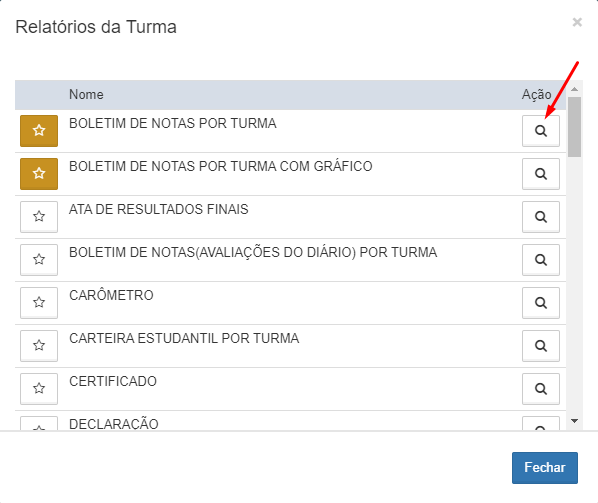
Task: Click the Ação column header
Action: [x=537, y=95]
